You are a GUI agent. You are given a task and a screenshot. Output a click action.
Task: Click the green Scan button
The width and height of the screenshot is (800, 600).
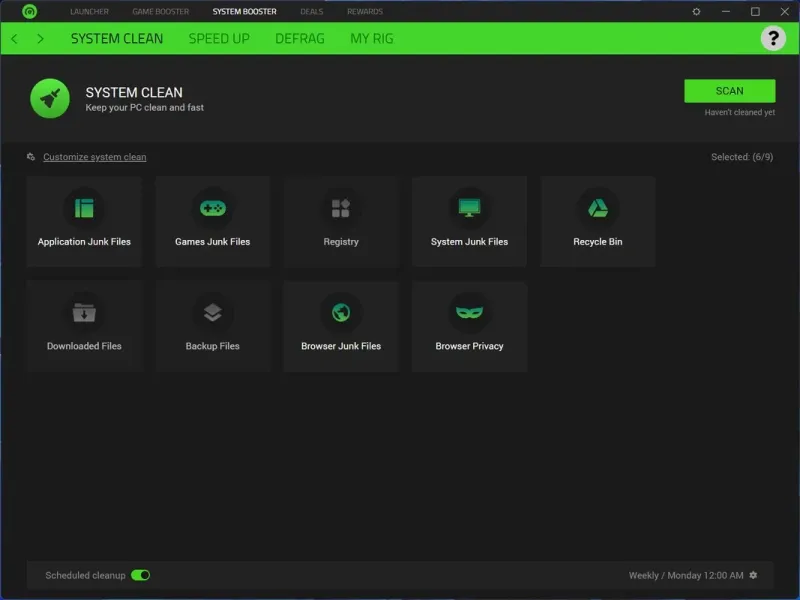[729, 91]
